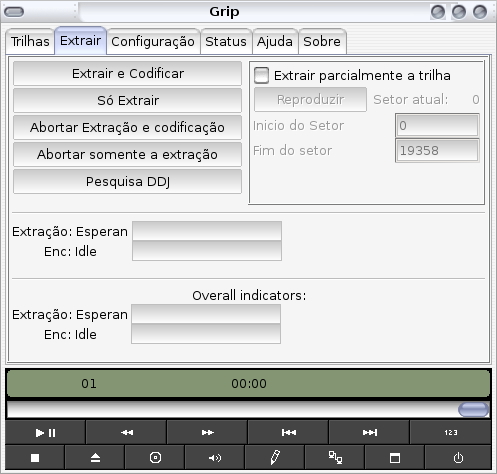The height and width of the screenshot is (474, 497).
Task: Rewind using the rewind icon
Action: (126, 432)
